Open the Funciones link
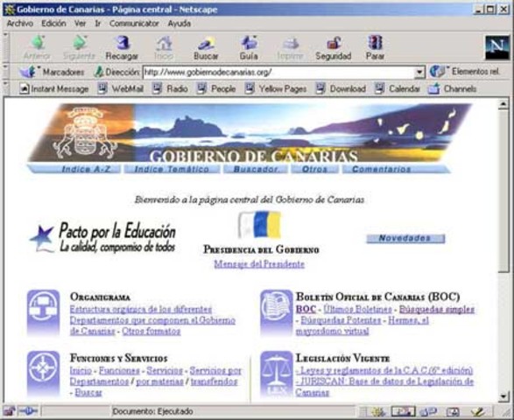This screenshot has width=514, height=420. [x=119, y=370]
